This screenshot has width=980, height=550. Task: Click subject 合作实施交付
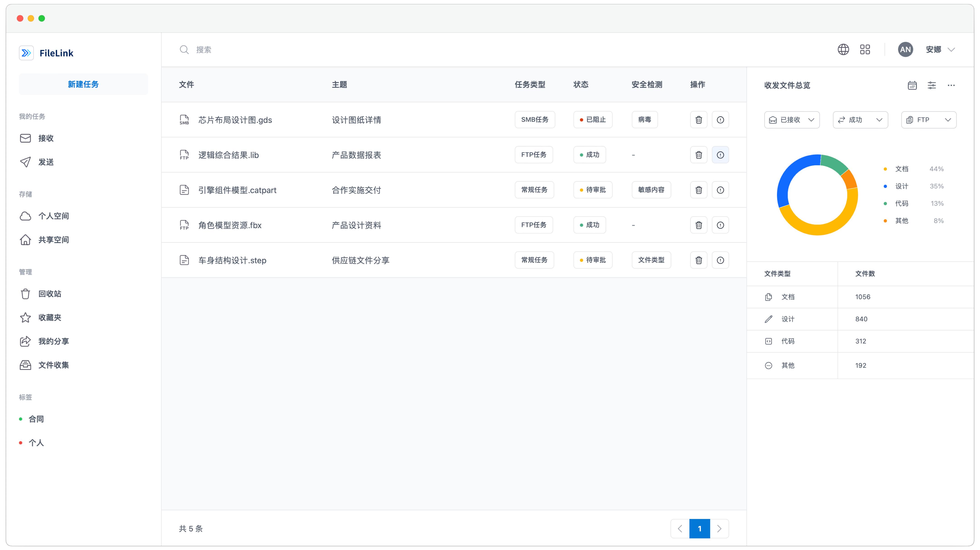click(x=357, y=190)
